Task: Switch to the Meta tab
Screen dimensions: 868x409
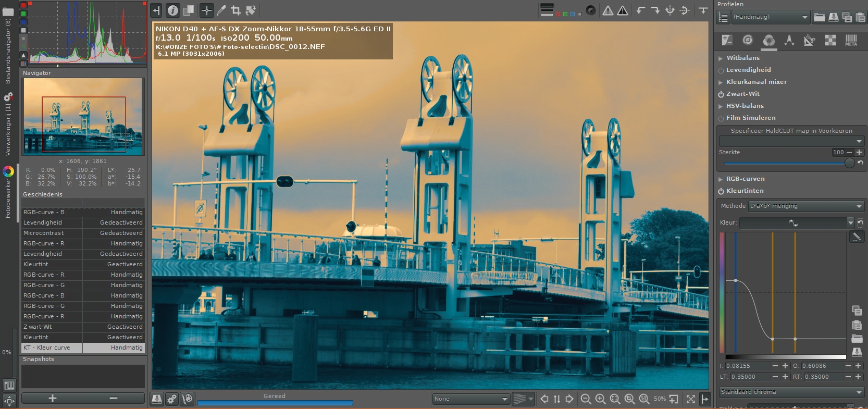Action: coord(851,40)
